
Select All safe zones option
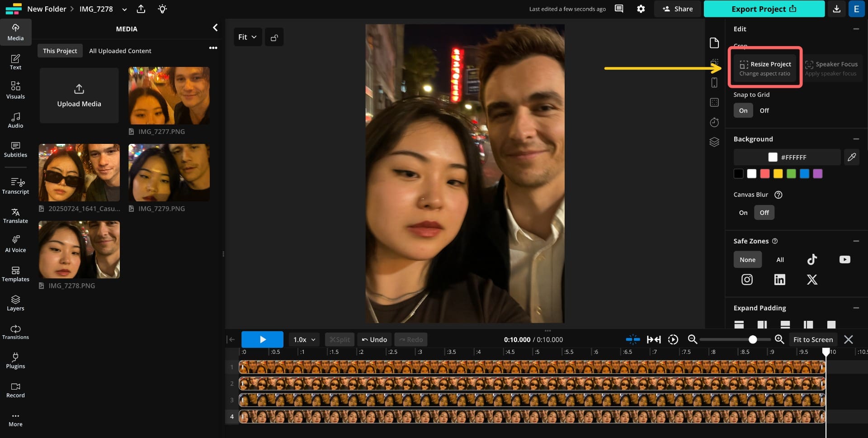[780, 260]
